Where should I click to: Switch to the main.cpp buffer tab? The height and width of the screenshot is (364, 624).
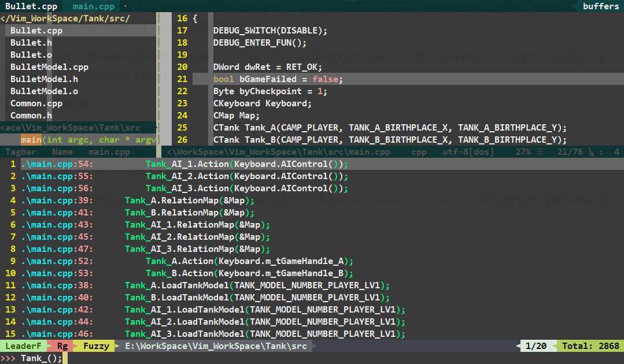(94, 6)
